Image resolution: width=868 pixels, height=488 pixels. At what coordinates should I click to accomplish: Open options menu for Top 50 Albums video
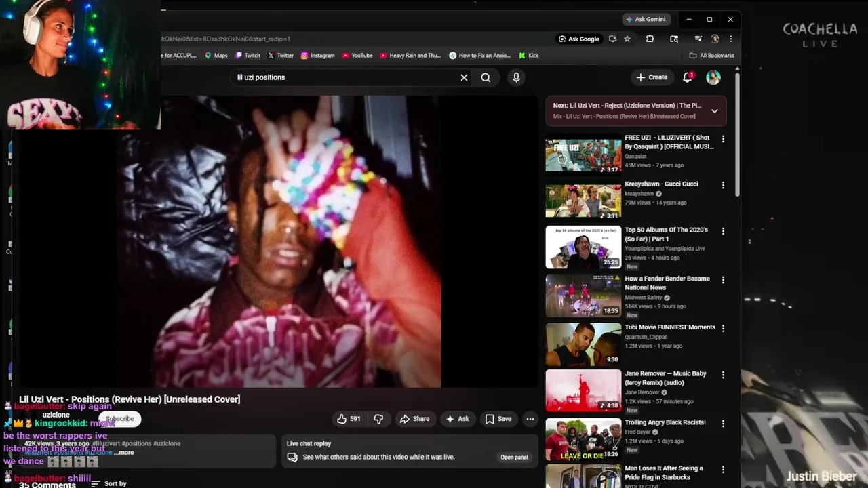click(x=723, y=231)
